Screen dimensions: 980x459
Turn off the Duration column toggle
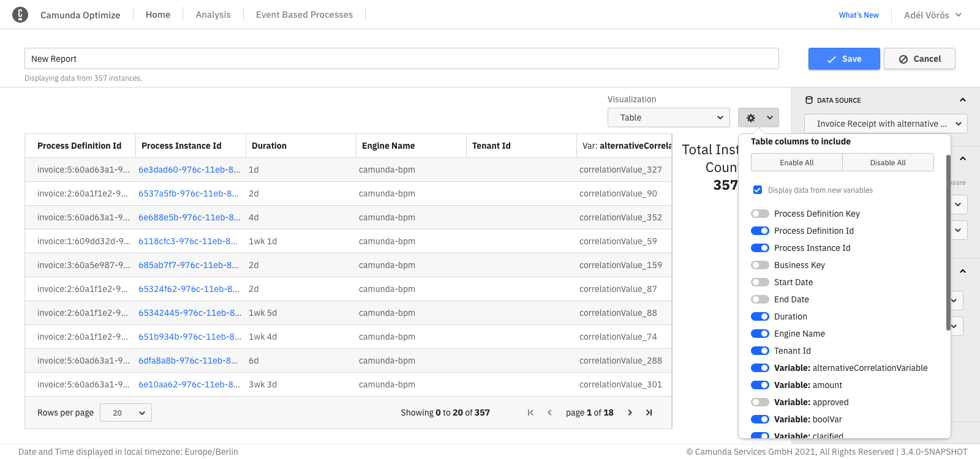pyautogui.click(x=760, y=316)
